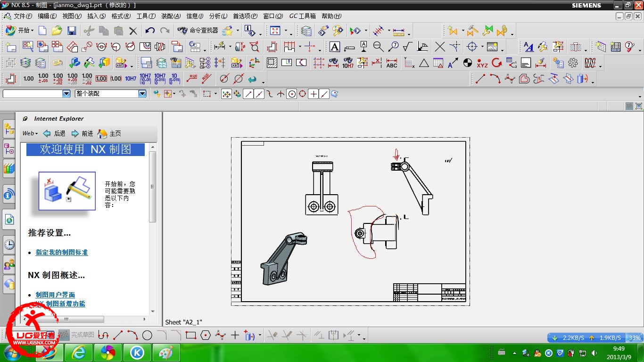Select the Polygon hexagon tool in bottom toolbar
This screenshot has height=362, width=644.
205,336
